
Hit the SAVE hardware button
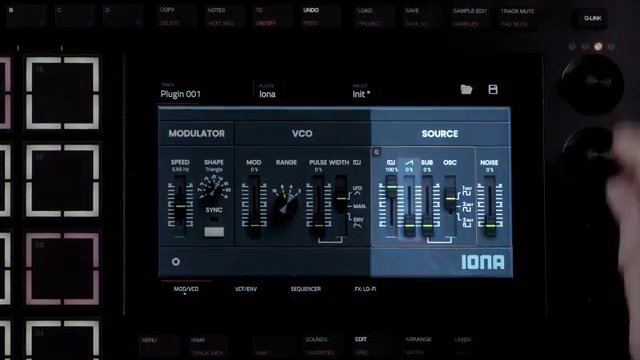click(x=422, y=17)
